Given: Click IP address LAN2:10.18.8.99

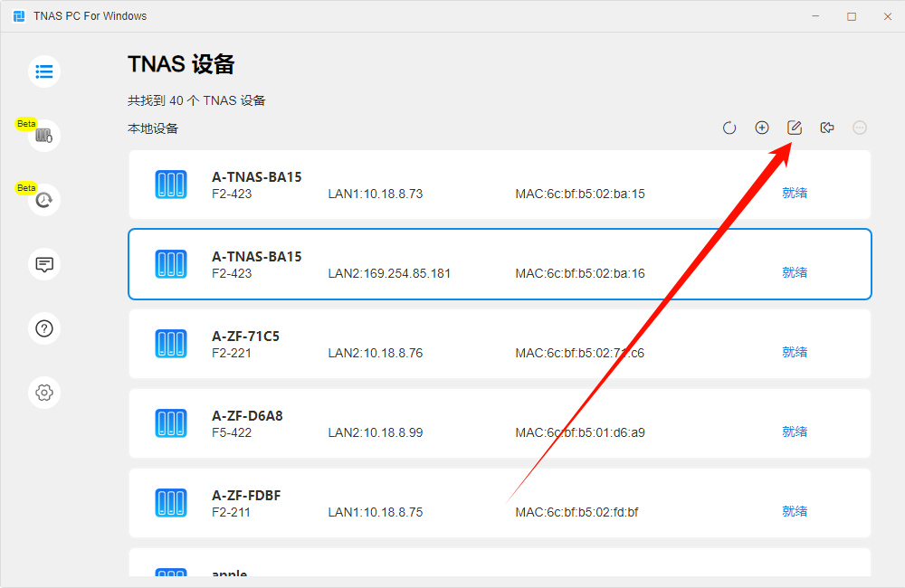Looking at the screenshot, I should click(x=376, y=432).
